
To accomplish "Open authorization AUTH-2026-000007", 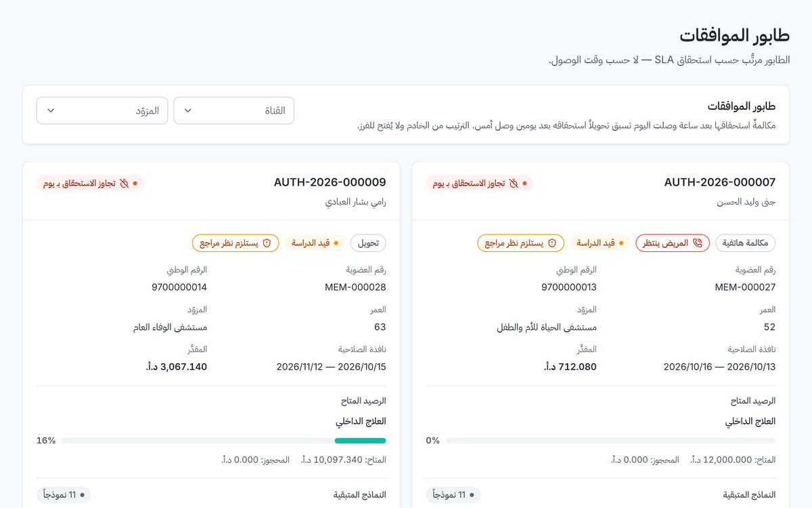I will tap(720, 182).
